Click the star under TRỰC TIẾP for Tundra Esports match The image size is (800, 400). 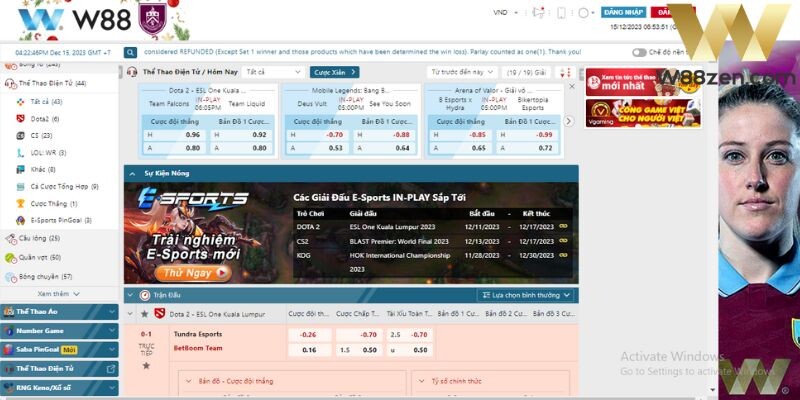pyautogui.click(x=146, y=366)
